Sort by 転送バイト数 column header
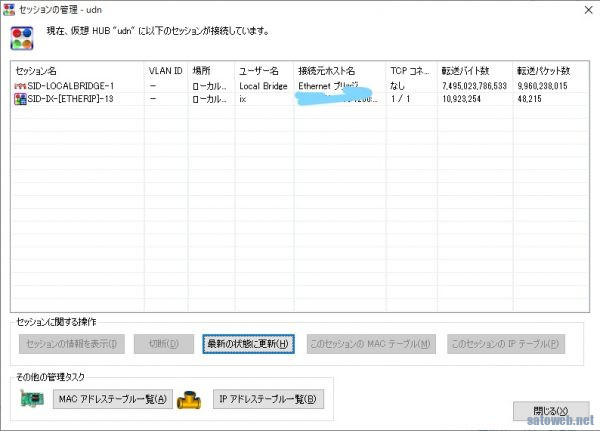 475,72
